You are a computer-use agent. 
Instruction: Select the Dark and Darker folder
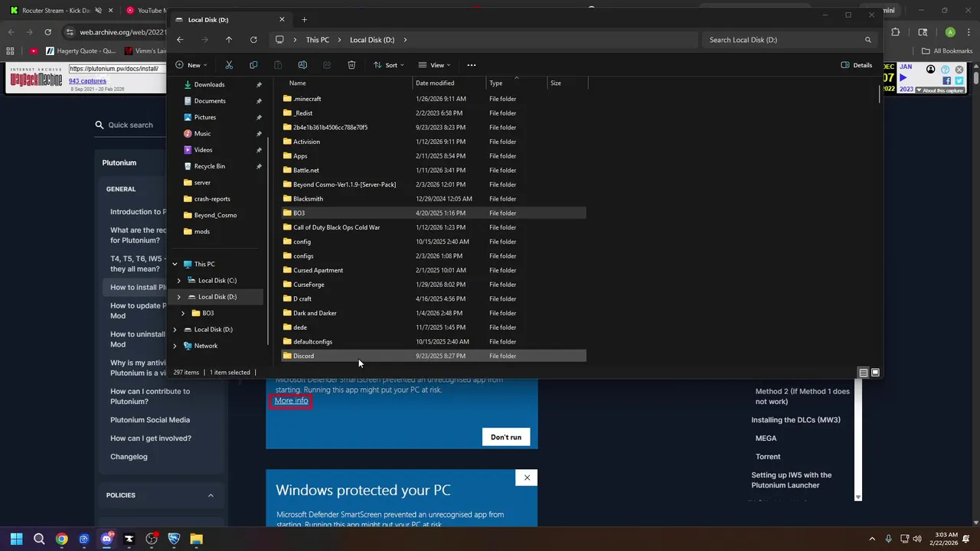[x=433, y=313]
